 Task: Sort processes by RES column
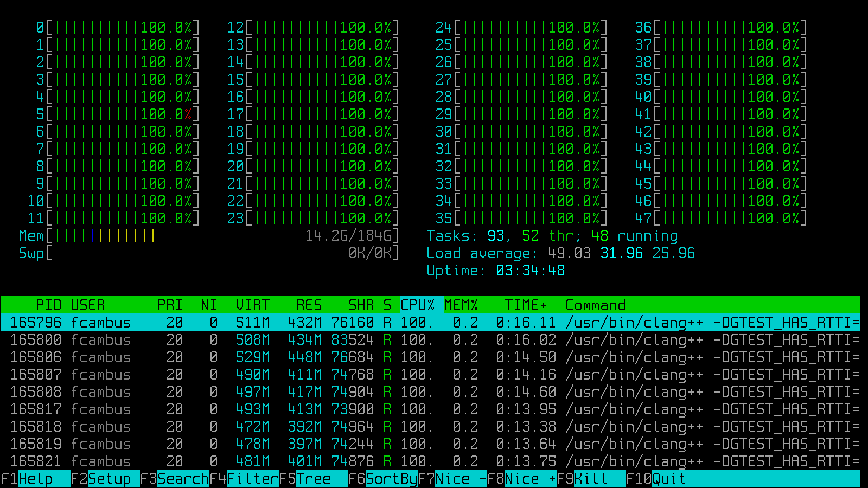[309, 305]
